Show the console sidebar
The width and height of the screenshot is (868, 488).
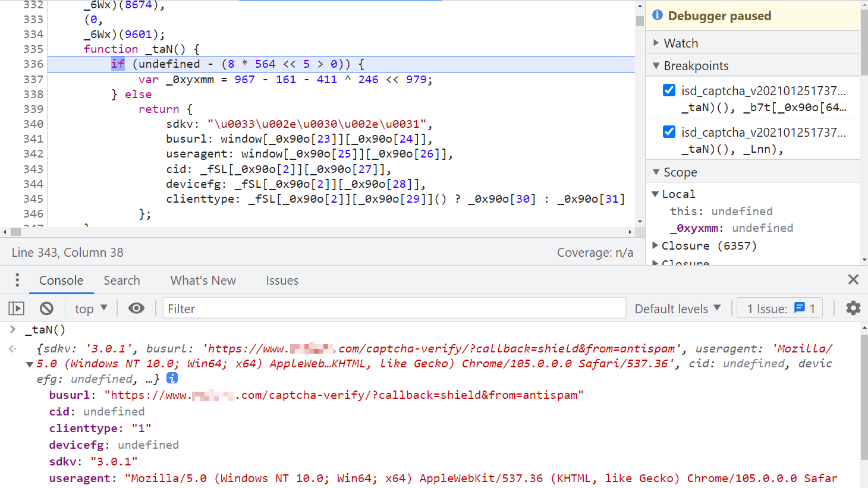[16, 308]
